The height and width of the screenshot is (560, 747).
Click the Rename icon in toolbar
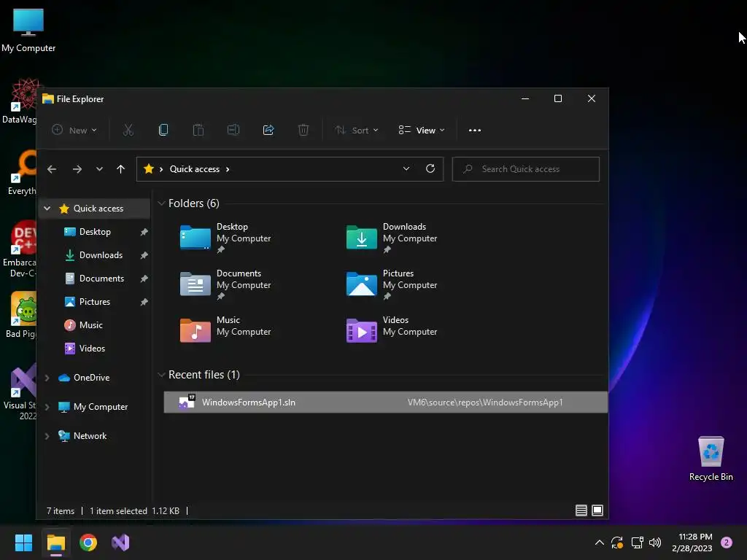(x=233, y=130)
